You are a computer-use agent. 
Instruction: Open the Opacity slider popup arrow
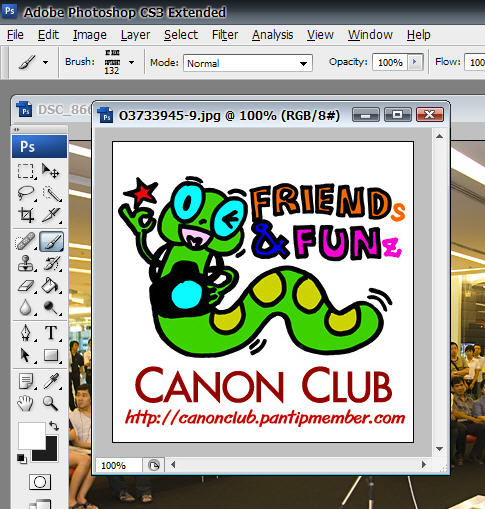415,62
